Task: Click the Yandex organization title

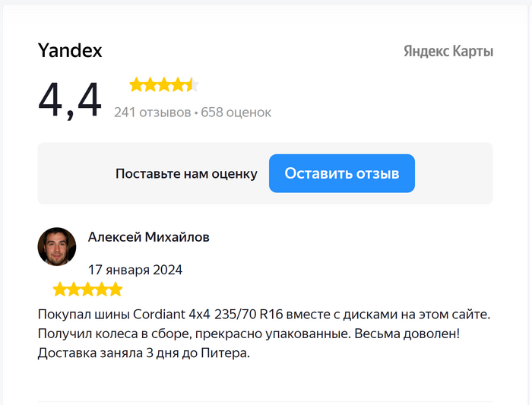Action: point(70,51)
